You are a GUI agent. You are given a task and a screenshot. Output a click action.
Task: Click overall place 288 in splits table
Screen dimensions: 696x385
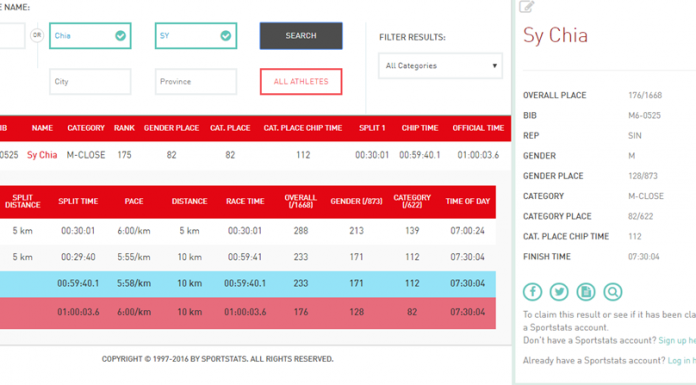click(301, 231)
